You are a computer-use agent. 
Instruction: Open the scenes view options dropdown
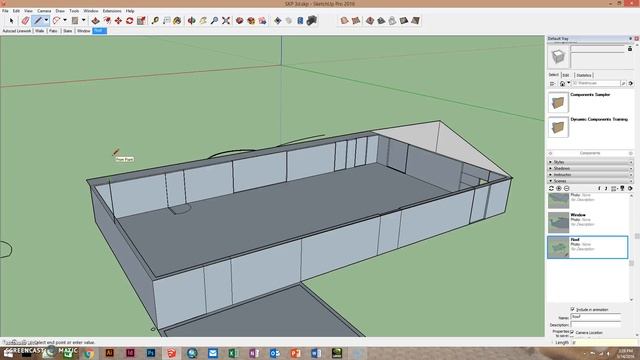coord(614,188)
